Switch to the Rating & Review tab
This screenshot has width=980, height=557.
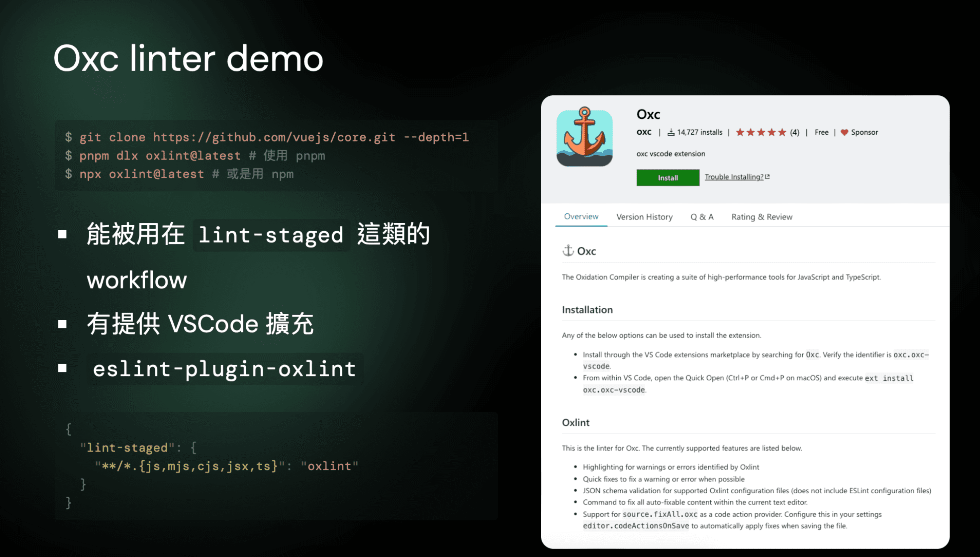pos(761,217)
